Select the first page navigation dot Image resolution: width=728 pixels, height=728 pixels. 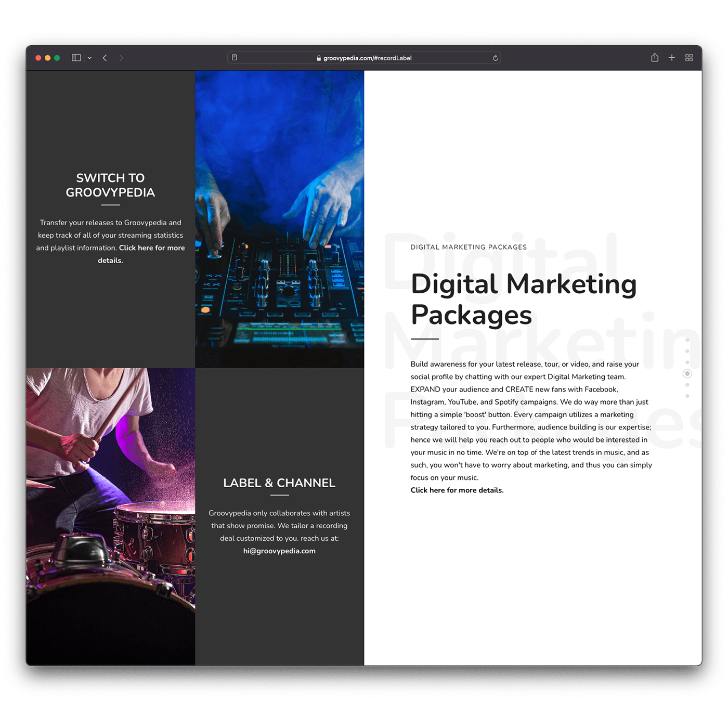coord(687,340)
